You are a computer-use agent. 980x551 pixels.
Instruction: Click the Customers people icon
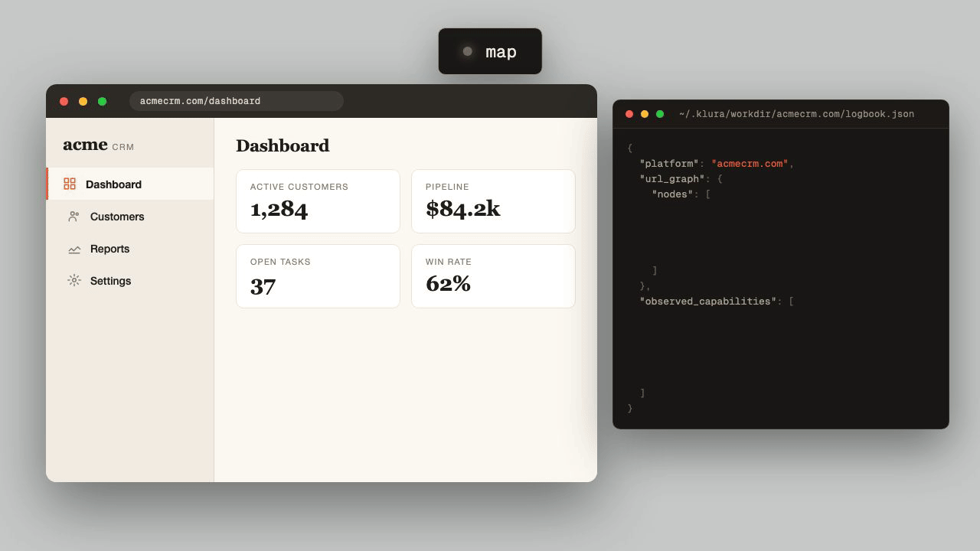coord(73,217)
